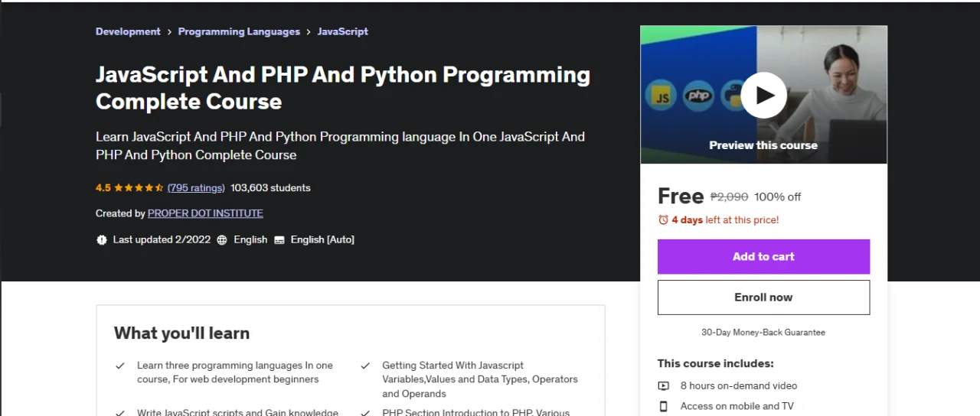Click the star rating icons
This screenshot has height=416, width=980.
(139, 187)
